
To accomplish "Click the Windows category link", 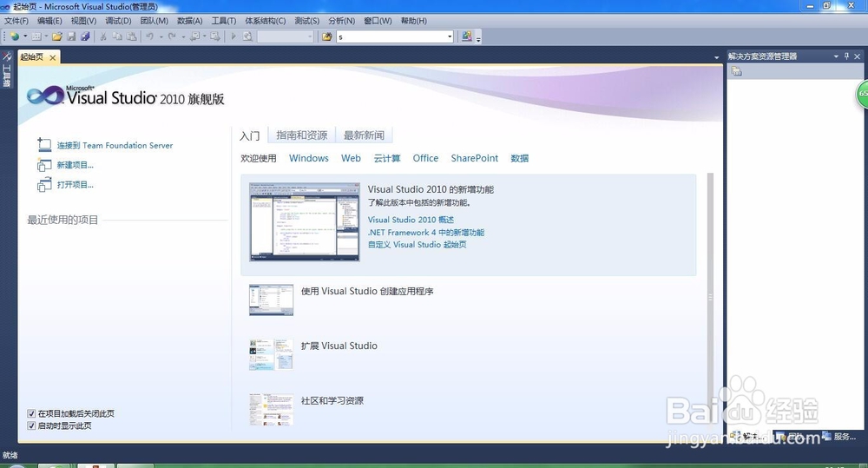I will (x=309, y=158).
